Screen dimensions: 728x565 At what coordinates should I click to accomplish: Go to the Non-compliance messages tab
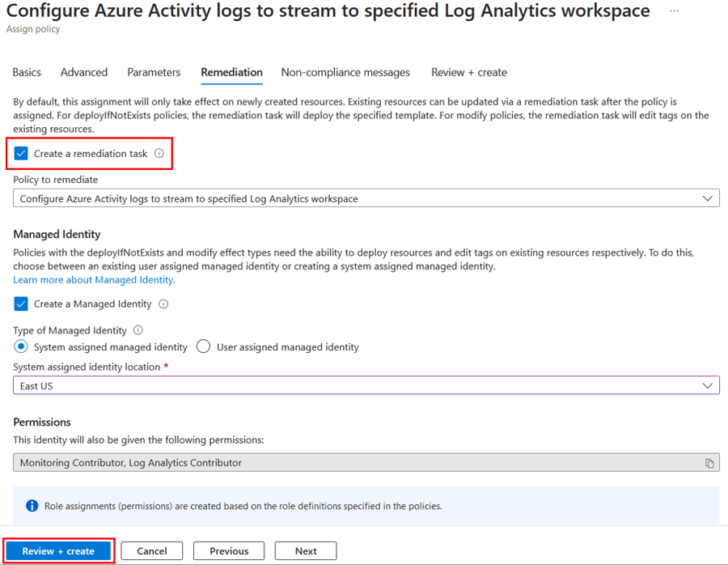click(x=345, y=72)
